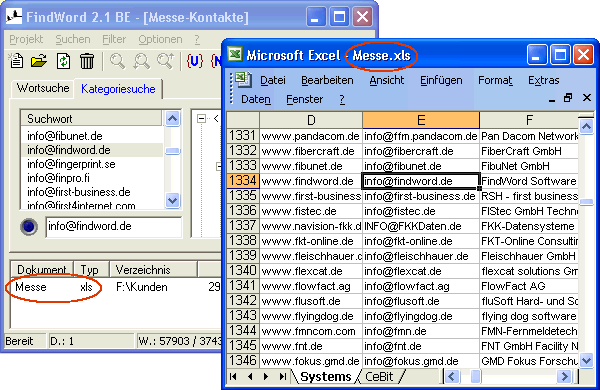Go to next sheet tab arrow
The image size is (600, 390).
(x=266, y=377)
